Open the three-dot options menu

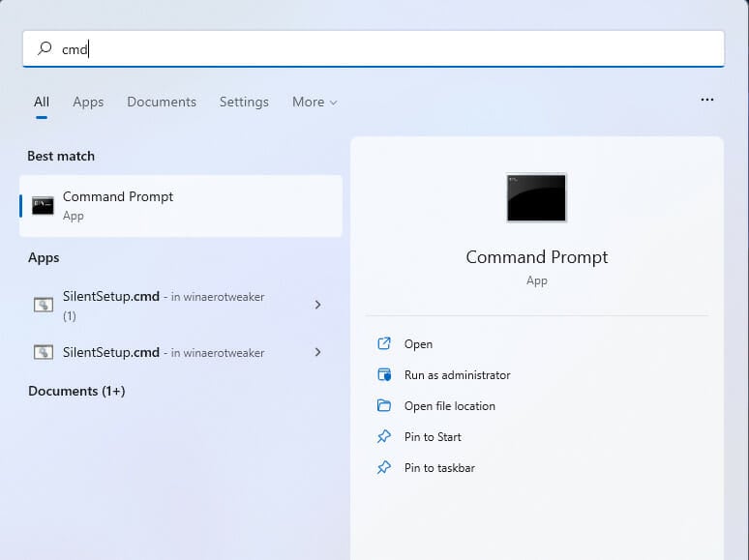(x=707, y=100)
